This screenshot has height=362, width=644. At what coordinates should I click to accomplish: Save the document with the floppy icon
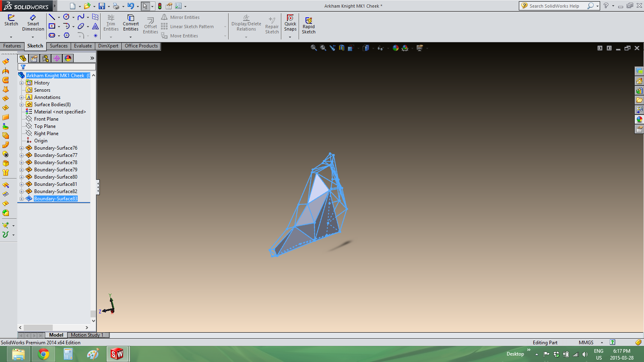[x=102, y=6]
